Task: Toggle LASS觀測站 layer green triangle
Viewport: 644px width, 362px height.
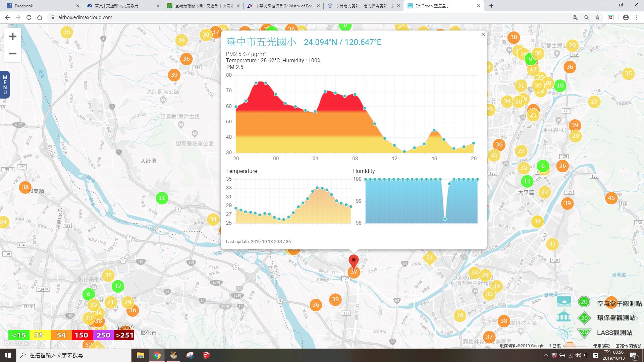Action: (x=584, y=333)
